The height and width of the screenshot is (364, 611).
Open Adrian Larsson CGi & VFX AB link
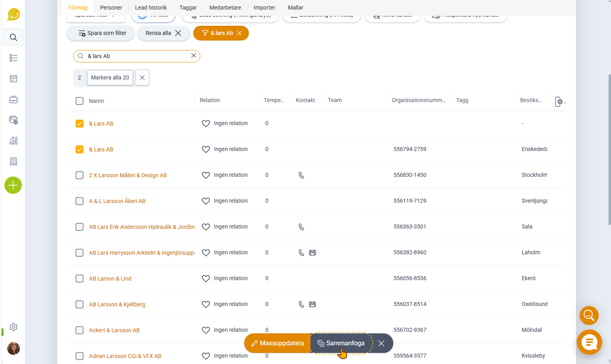point(125,356)
